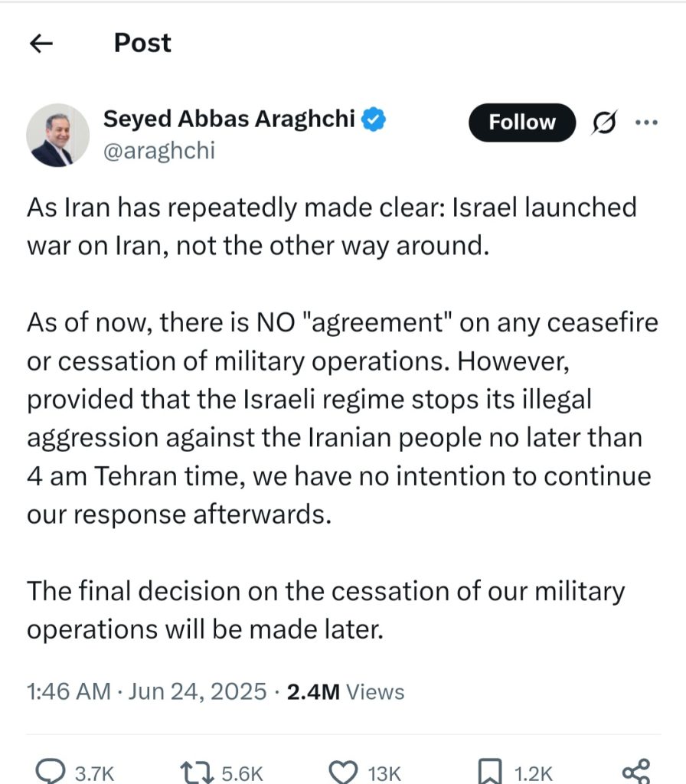The image size is (686, 784).
Task: Follow Seyed Abbas Araghchi
Action: (x=522, y=122)
